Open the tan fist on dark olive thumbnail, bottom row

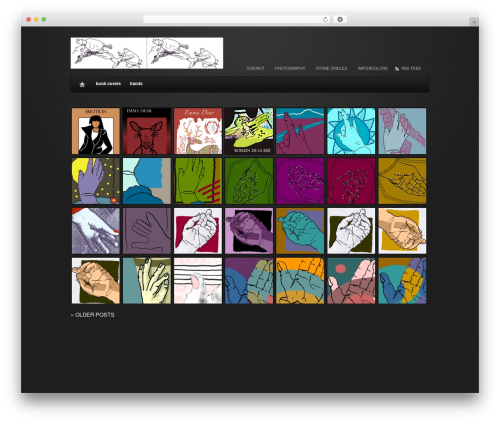pos(96,281)
